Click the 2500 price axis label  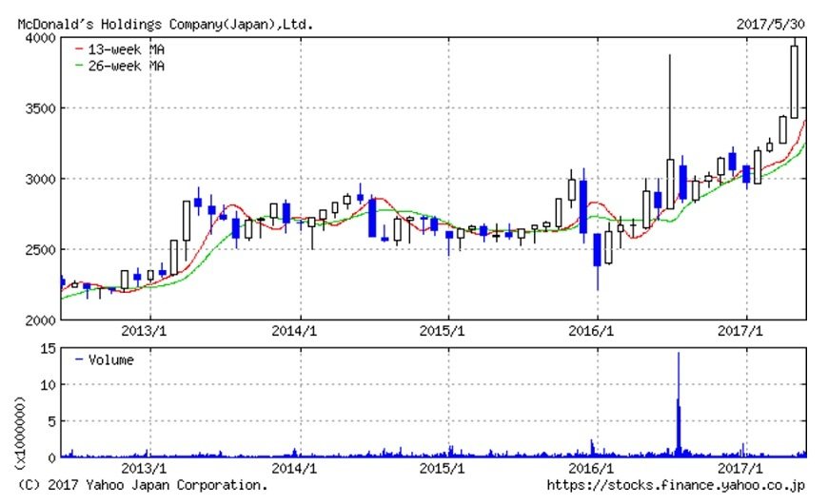pyautogui.click(x=38, y=249)
